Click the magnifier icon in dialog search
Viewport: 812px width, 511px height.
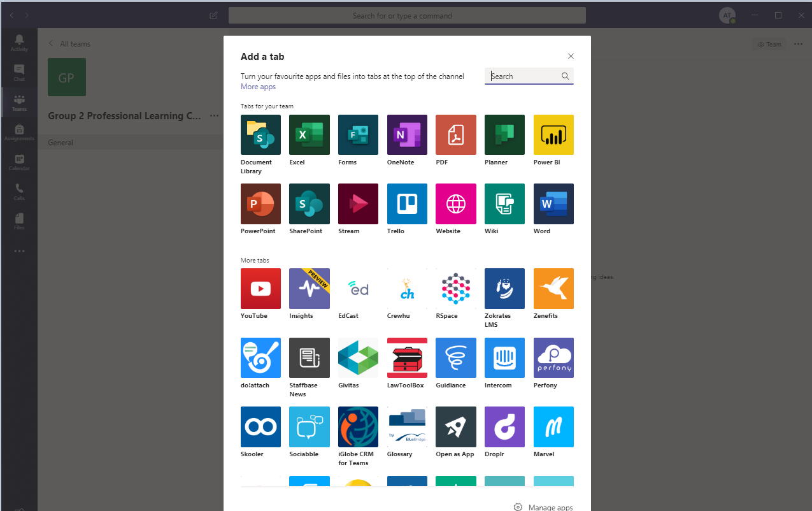(565, 76)
